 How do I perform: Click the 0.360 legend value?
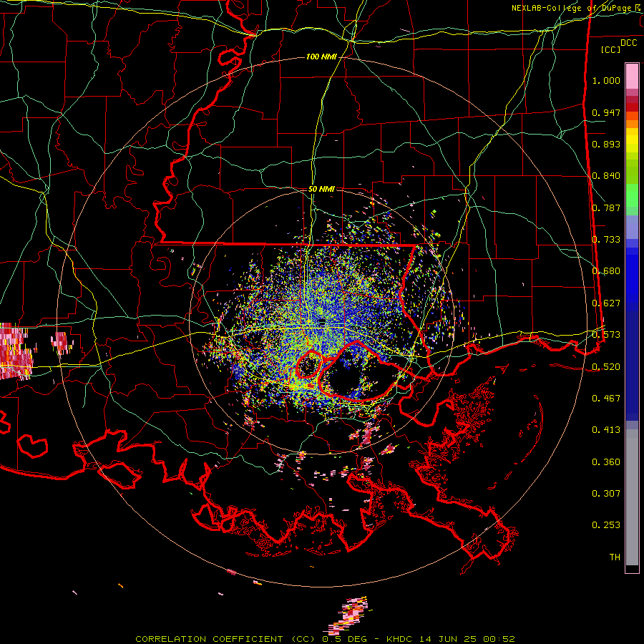coord(606,462)
